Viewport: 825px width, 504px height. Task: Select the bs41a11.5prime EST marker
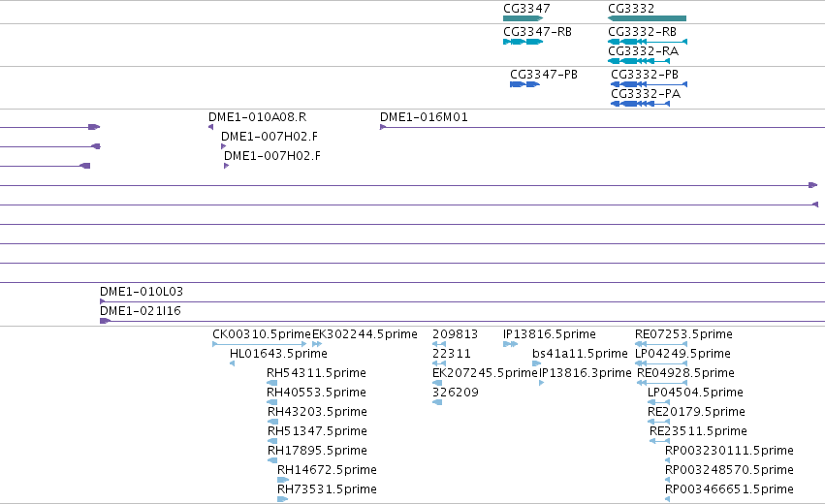point(537,363)
